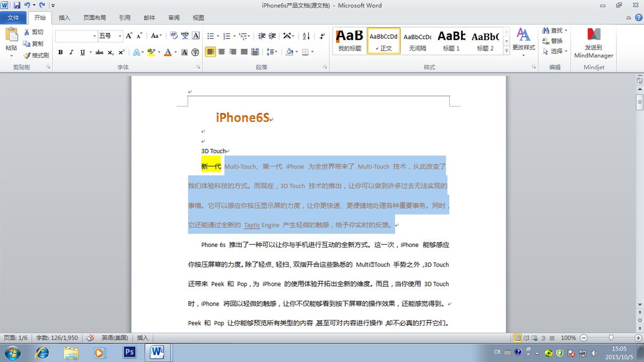
Task: Justify paragraph text
Action: coord(244,52)
